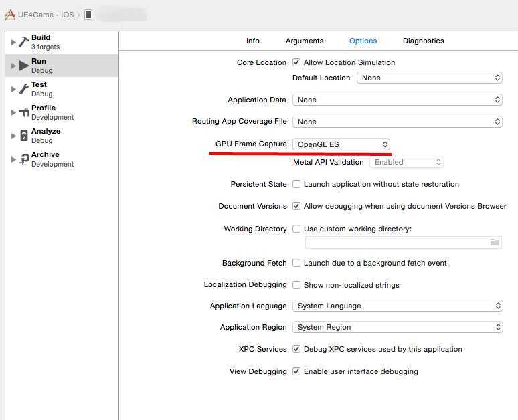This screenshot has height=420, width=518.
Task: Expand the Profile disclosure triangle
Action: coord(13,112)
